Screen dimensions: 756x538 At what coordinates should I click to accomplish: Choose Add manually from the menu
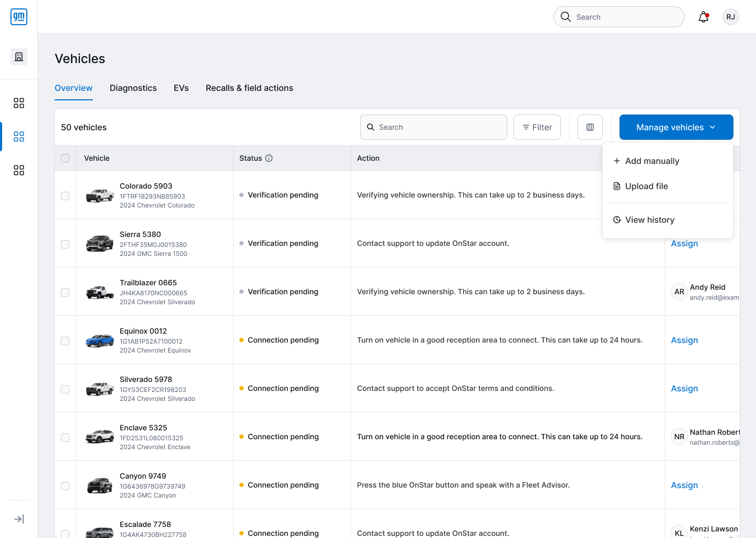(668, 161)
